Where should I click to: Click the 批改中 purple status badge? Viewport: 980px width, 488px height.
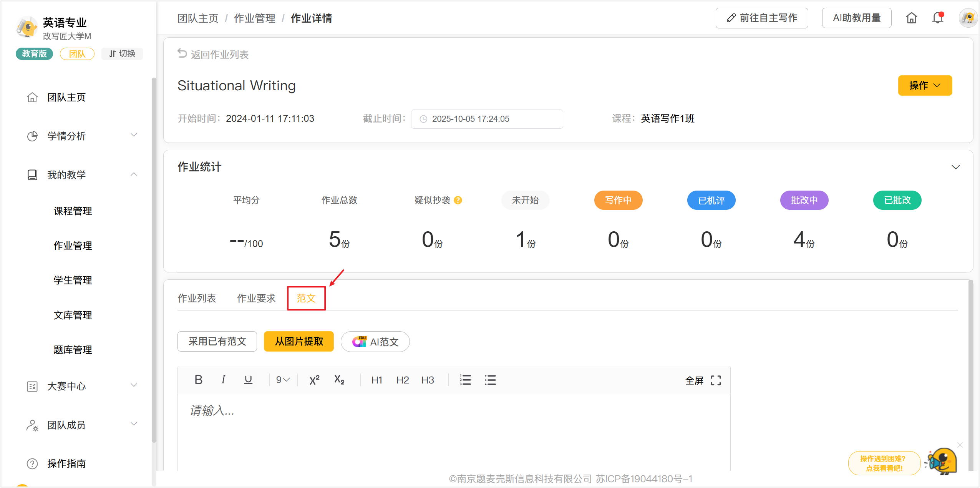pos(804,200)
